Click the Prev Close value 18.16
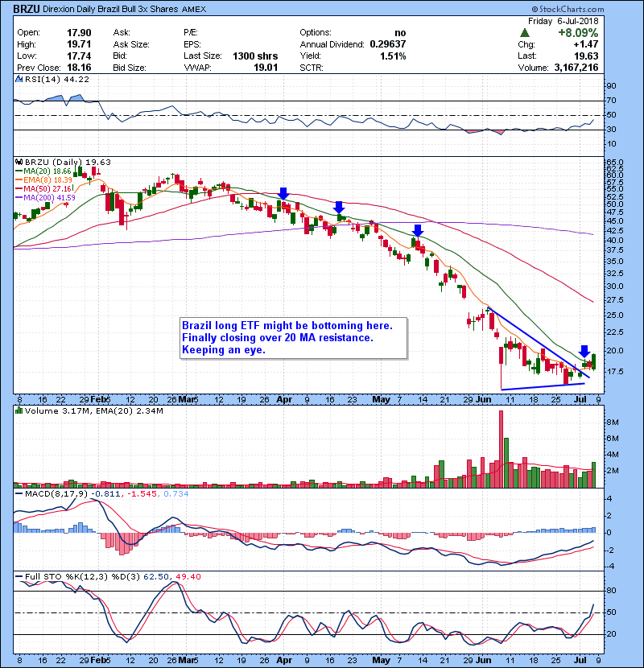644x668 pixels. [79, 68]
